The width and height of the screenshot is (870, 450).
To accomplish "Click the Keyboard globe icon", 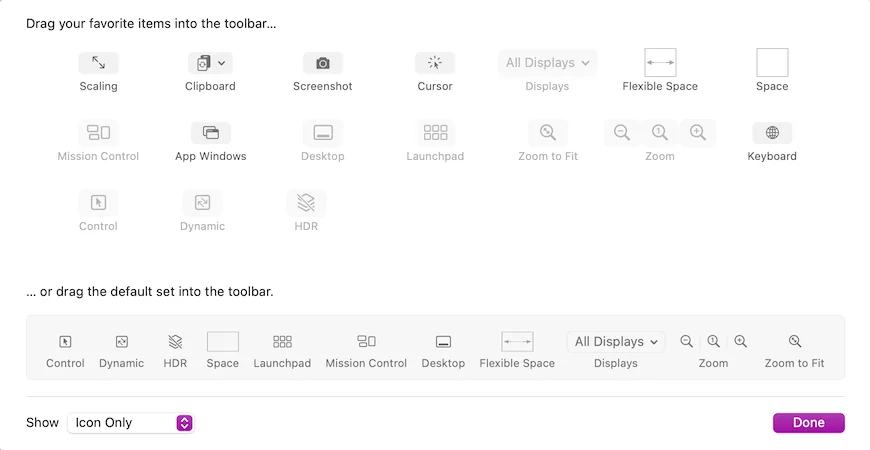I will click(x=772, y=133).
